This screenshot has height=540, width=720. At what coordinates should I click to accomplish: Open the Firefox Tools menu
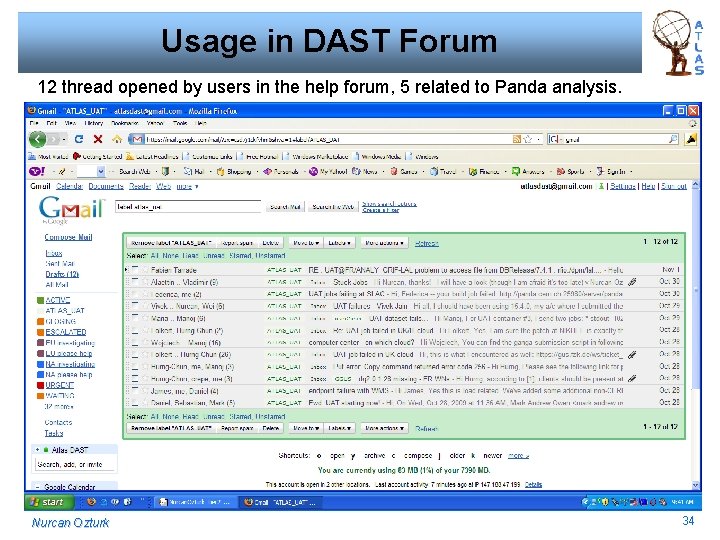click(180, 123)
